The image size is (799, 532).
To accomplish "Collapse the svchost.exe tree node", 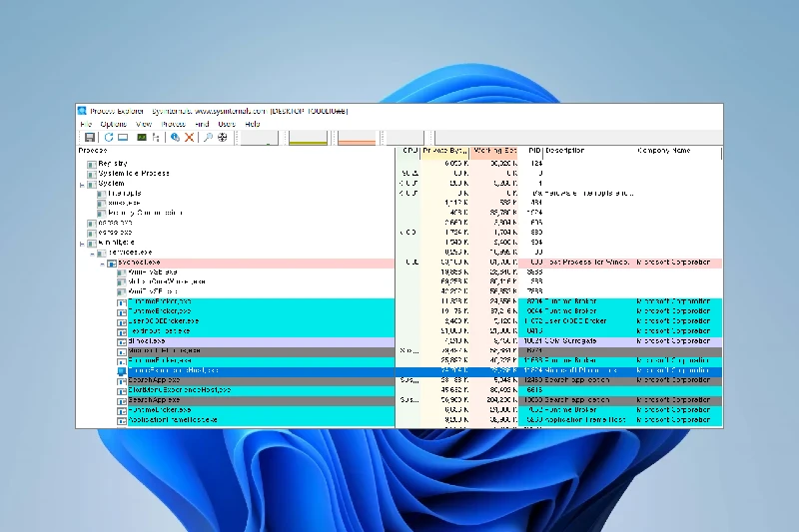I will [x=103, y=264].
